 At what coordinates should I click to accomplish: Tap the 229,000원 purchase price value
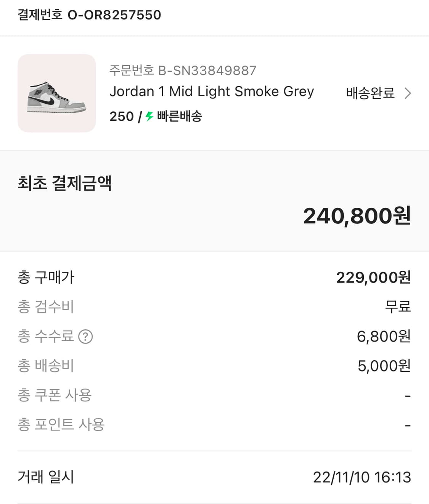tap(373, 278)
